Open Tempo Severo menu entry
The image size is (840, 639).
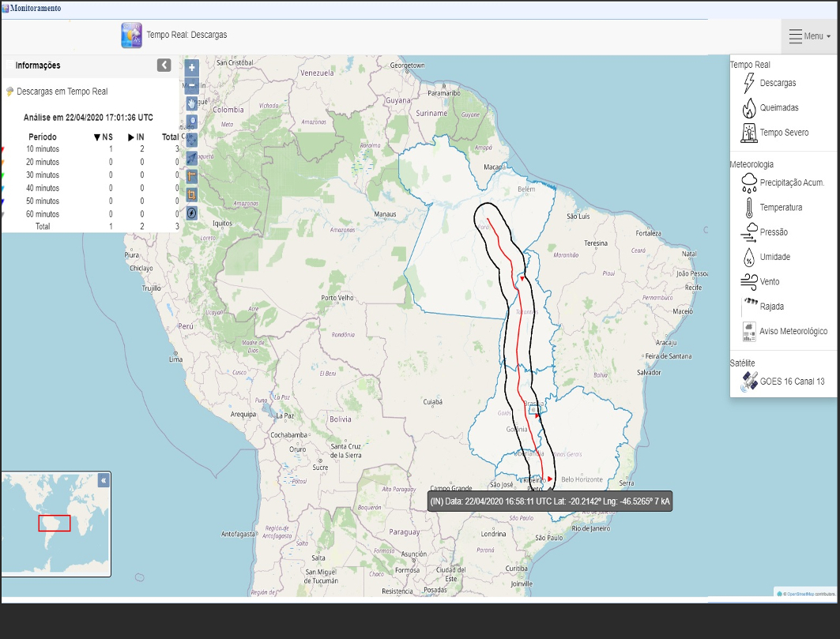(x=784, y=132)
